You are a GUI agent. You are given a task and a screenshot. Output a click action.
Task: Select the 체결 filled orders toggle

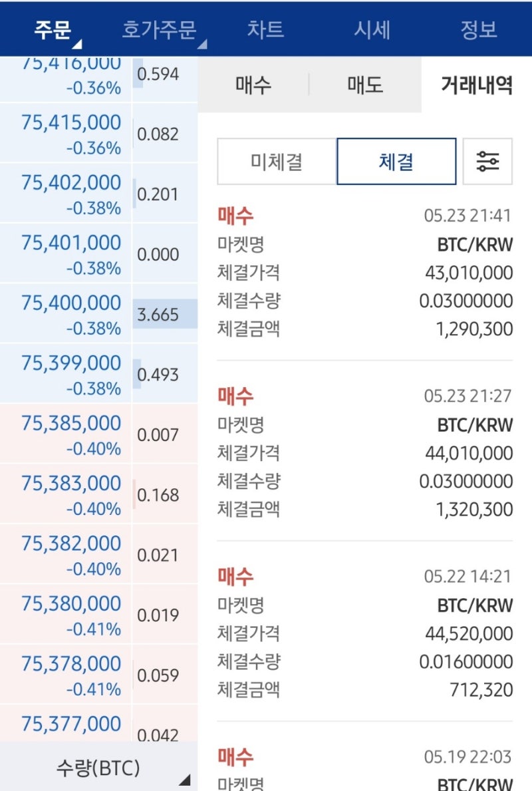pos(396,162)
